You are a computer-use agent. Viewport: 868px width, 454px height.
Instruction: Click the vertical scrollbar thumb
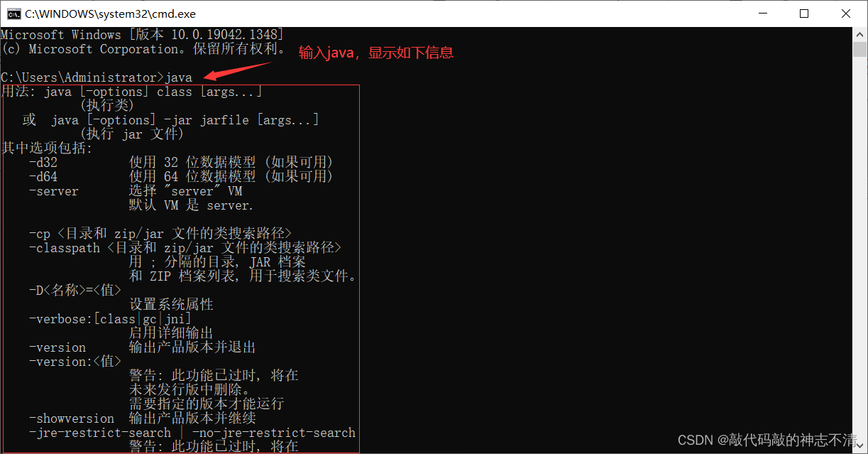point(860,50)
